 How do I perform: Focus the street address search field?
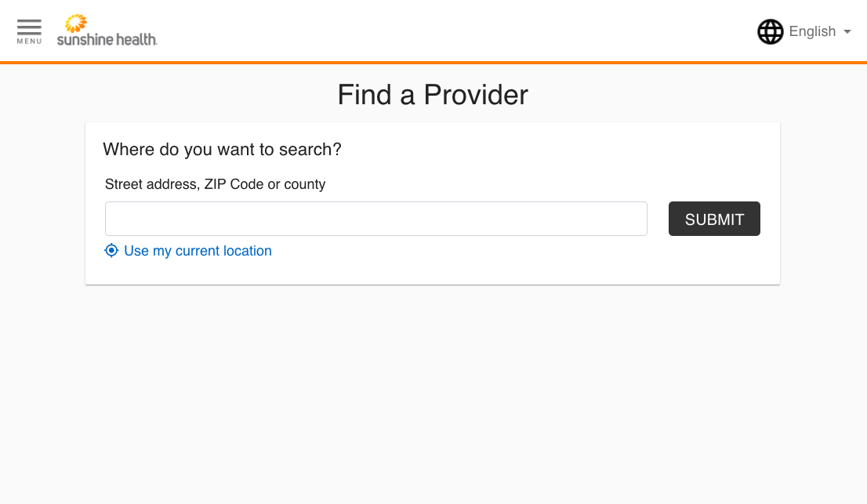376,219
